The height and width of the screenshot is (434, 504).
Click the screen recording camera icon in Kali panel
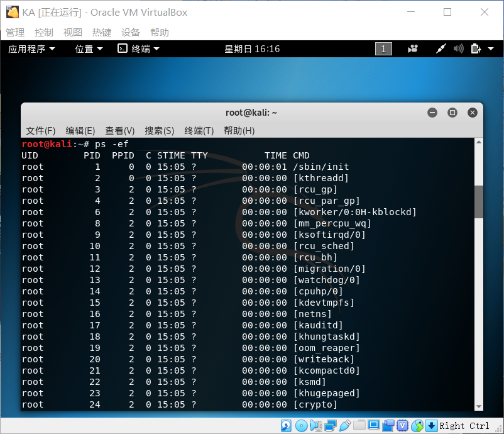click(x=414, y=48)
